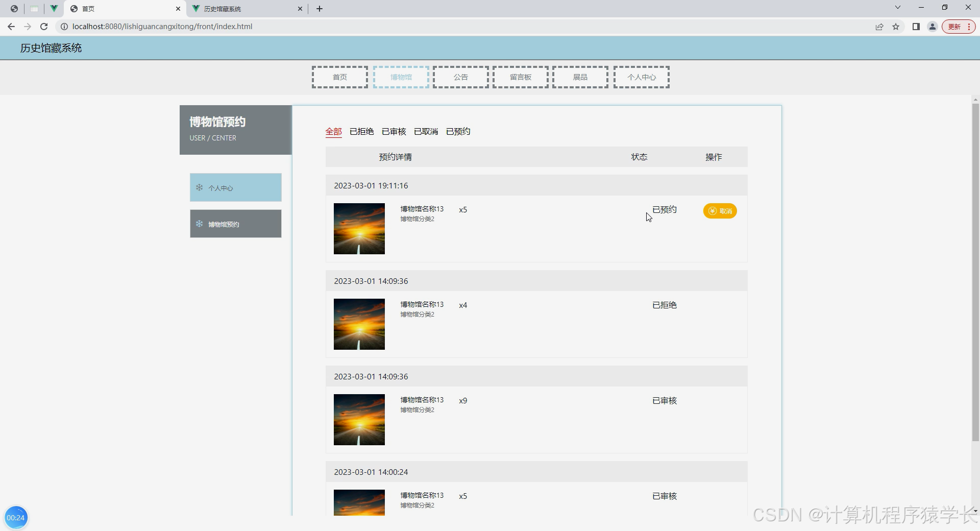Open the browser profile avatar

[x=933, y=27]
